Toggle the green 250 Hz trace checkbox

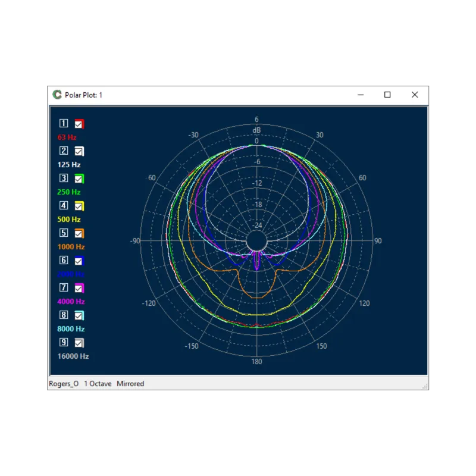click(79, 179)
